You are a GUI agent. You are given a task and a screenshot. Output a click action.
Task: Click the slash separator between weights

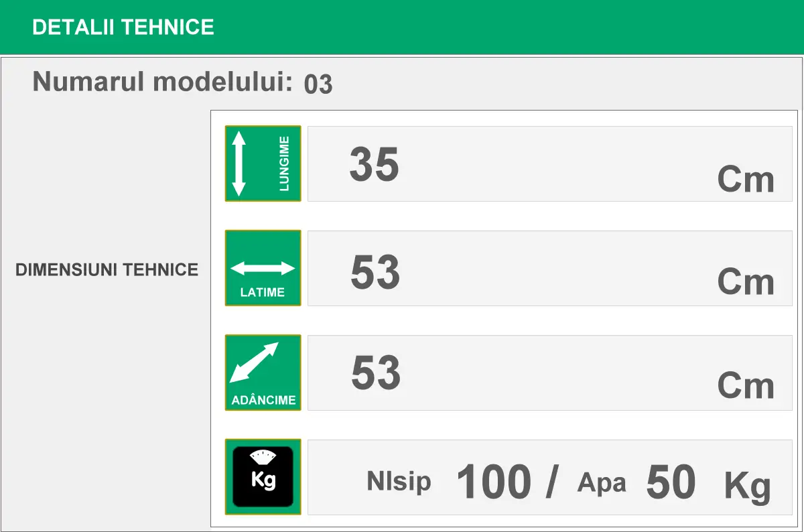(551, 482)
